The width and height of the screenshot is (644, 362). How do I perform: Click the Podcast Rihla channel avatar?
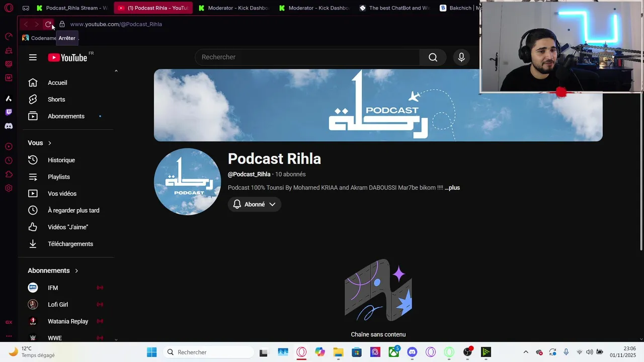point(187,182)
